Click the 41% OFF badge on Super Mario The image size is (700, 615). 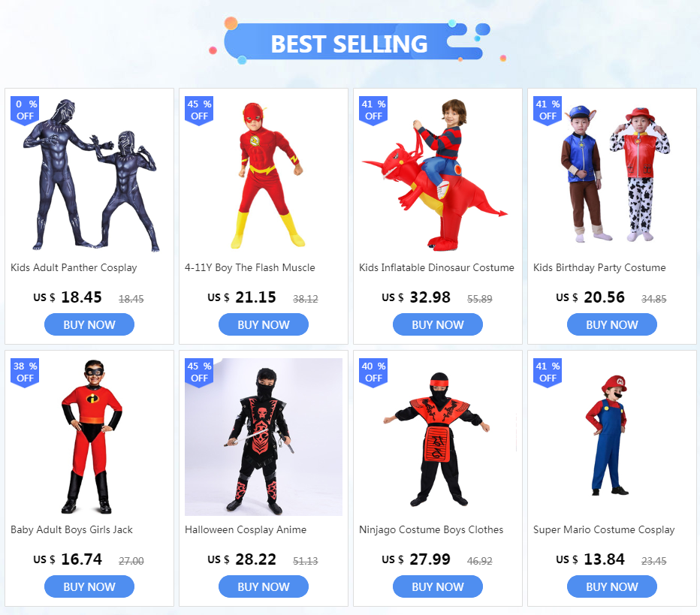pos(548,372)
